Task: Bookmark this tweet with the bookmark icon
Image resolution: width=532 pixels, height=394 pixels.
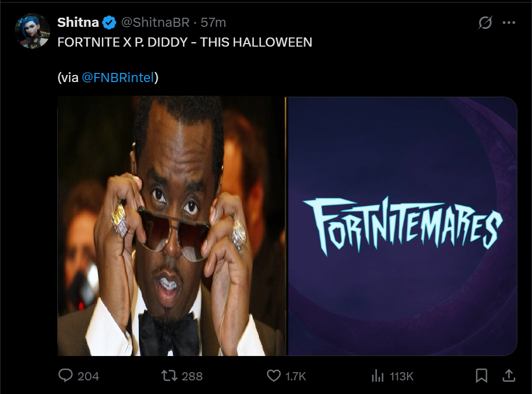Action: [x=481, y=376]
